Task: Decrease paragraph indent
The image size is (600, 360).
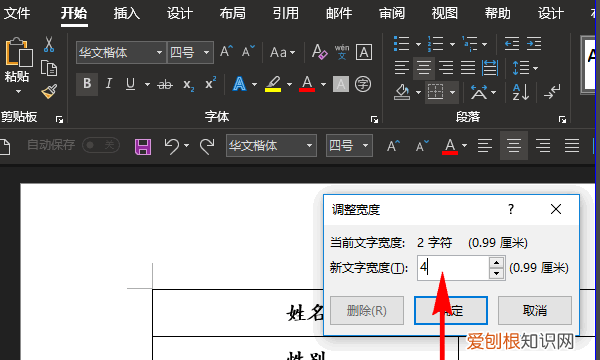Action: point(512,44)
